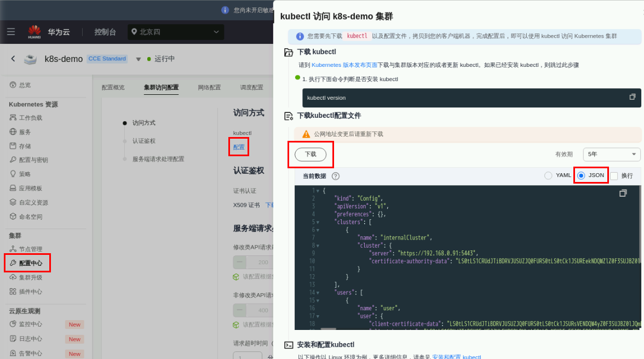Collapse the cluster object at line 8
This screenshot has width=644, height=359.
point(318,246)
